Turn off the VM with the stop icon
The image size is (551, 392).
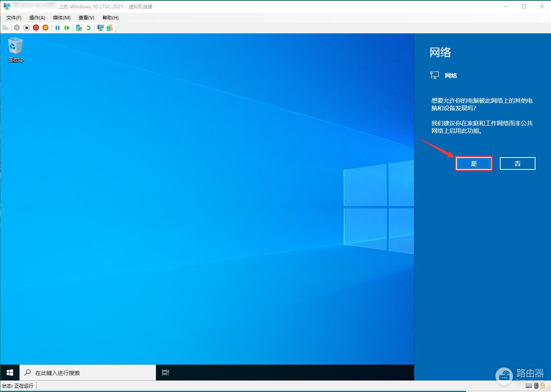[x=27, y=28]
